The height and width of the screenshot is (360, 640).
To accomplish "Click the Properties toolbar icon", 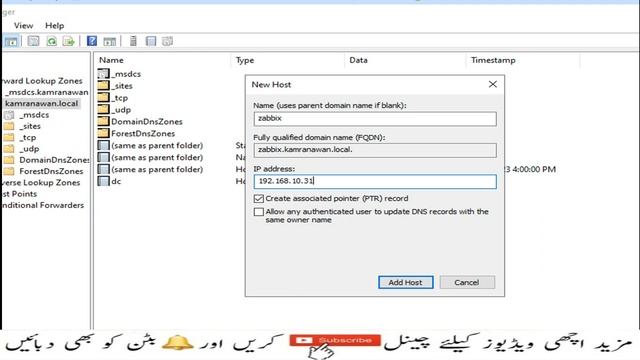I will [x=33, y=41].
